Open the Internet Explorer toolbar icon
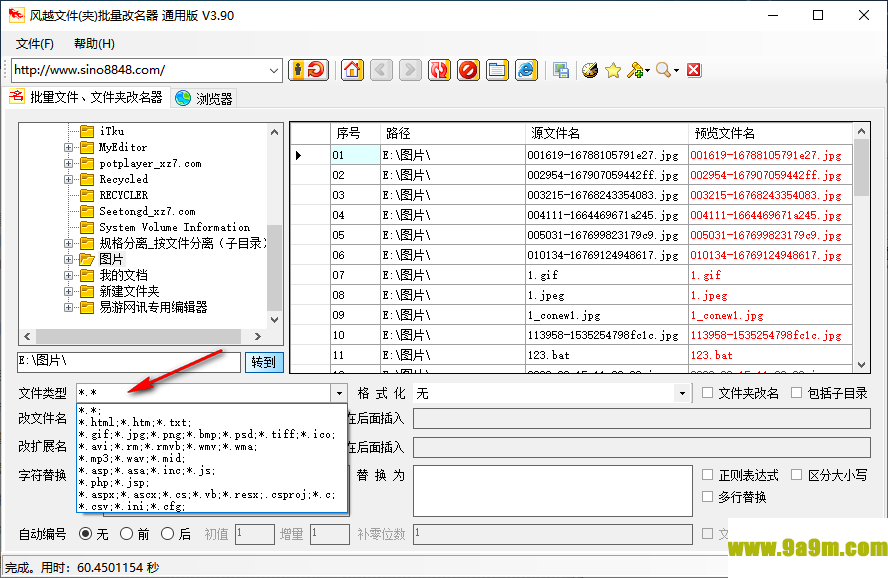The height and width of the screenshot is (578, 888). click(526, 70)
